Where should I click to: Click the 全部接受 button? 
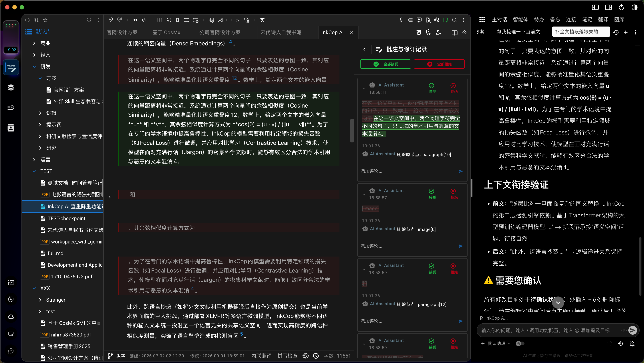[x=385, y=64]
